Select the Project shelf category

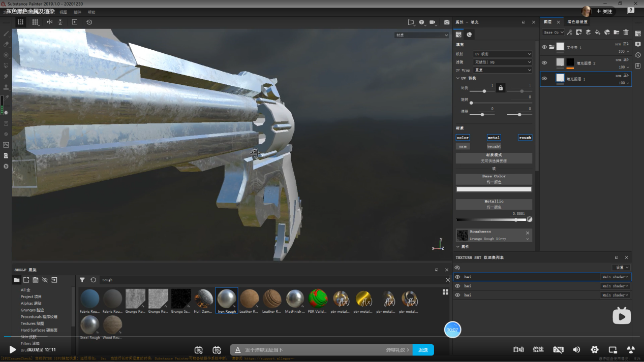[x=31, y=297]
